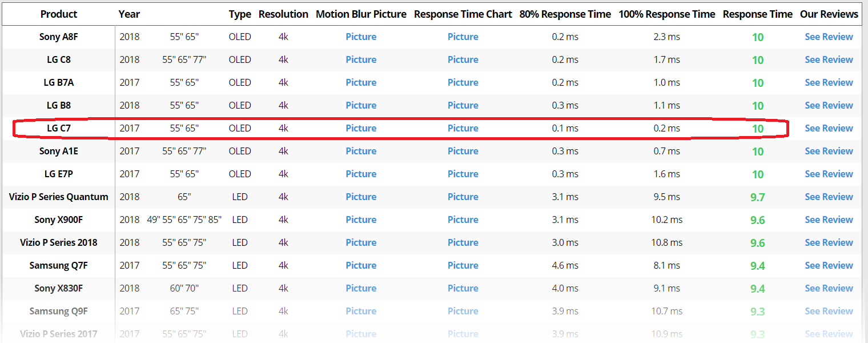
Task: Open Vizio P Series 2018 response time chart
Action: (463, 242)
